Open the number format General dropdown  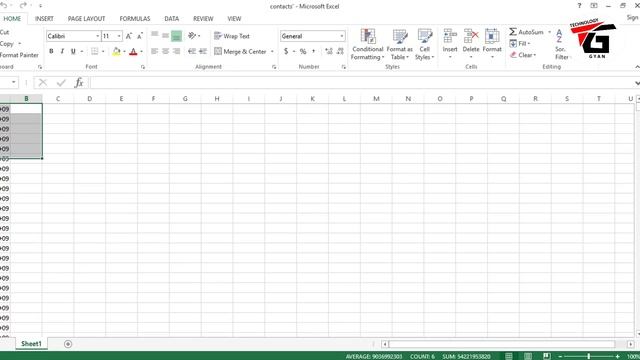point(342,36)
